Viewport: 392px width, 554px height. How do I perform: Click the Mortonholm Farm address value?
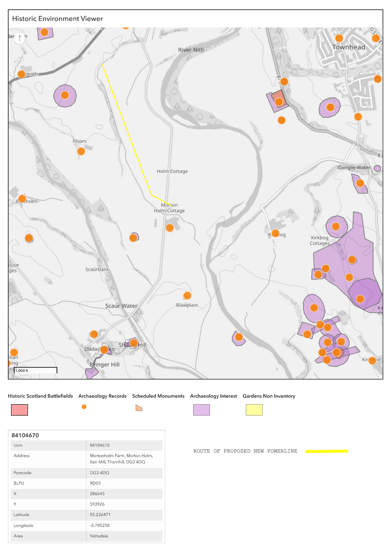(x=121, y=459)
